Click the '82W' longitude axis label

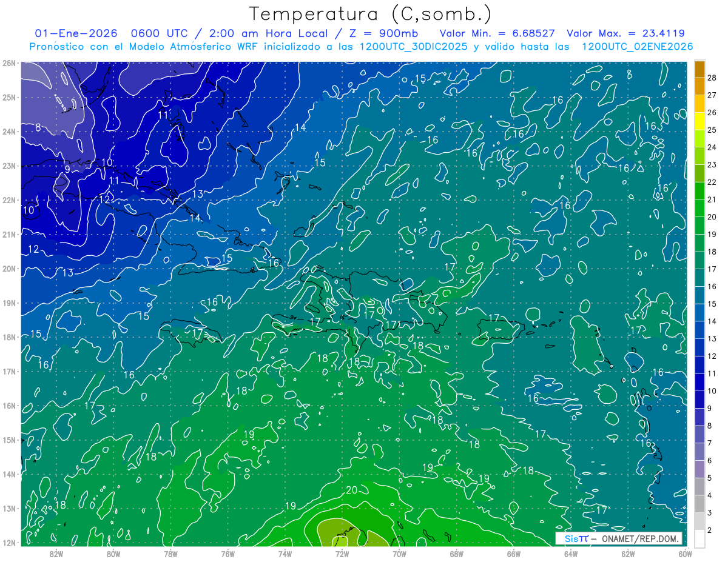coord(56,554)
